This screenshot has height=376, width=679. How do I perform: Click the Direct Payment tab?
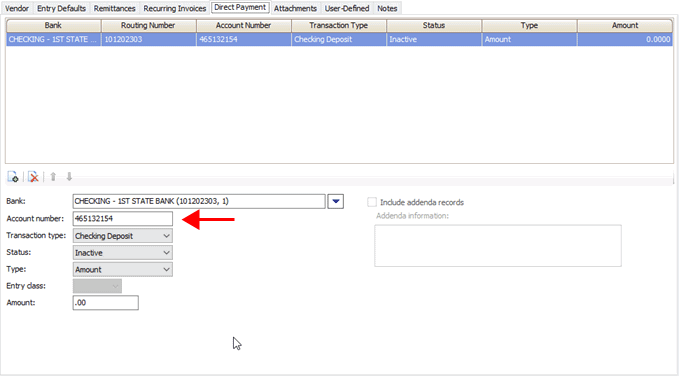pos(240,7)
